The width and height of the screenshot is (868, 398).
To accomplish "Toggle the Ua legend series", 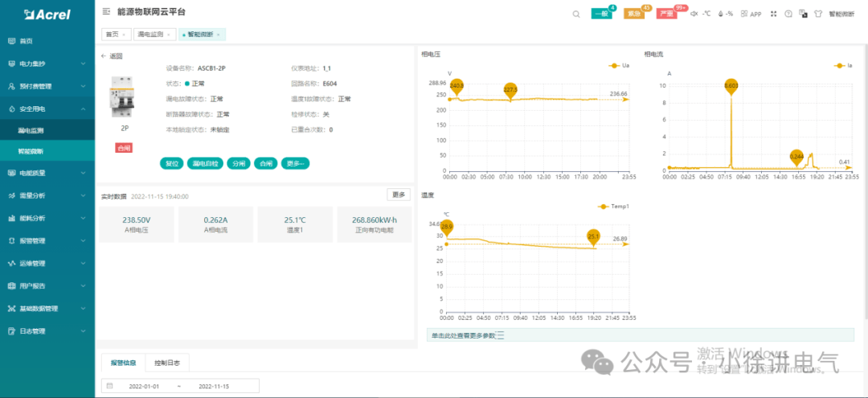I will pyautogui.click(x=619, y=65).
